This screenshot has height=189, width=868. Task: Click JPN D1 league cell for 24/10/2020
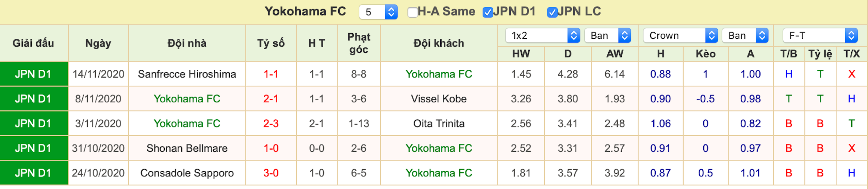[33, 173]
